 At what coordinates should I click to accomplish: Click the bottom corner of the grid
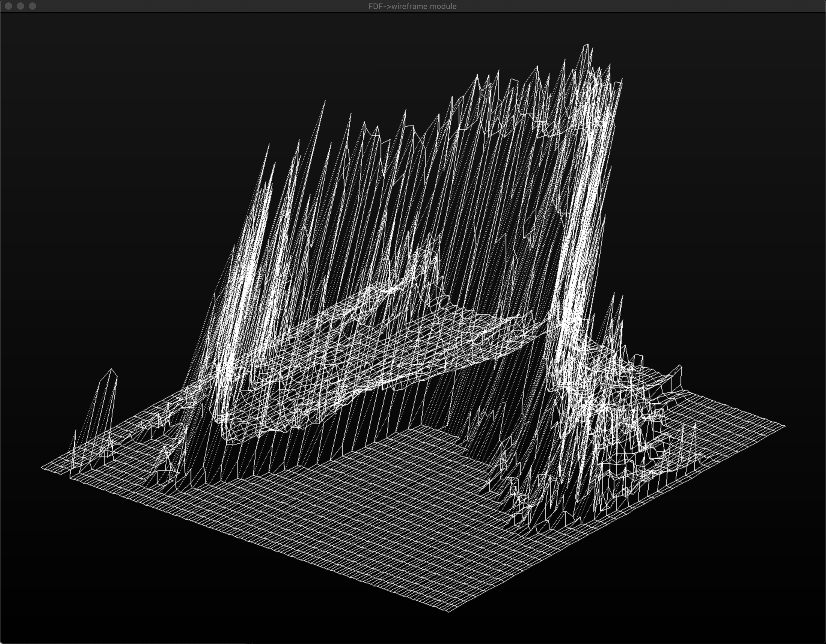point(448,612)
